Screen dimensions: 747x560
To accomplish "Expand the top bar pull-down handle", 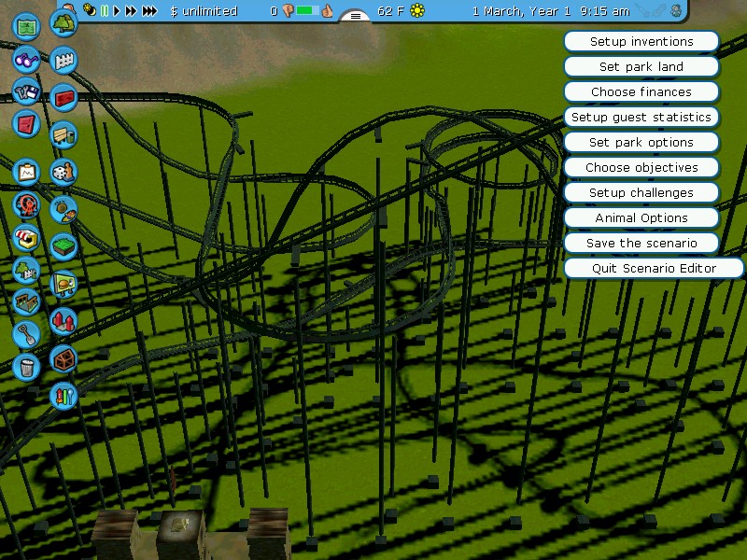I will click(x=356, y=16).
